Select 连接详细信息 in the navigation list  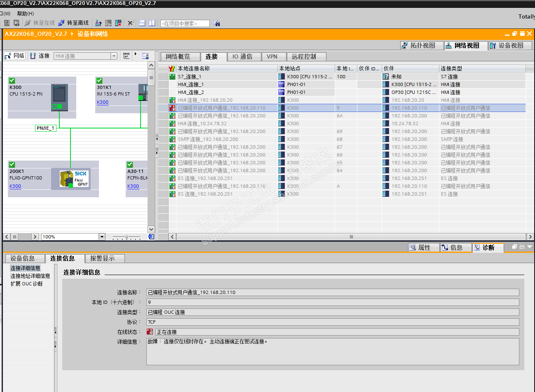tap(25, 268)
